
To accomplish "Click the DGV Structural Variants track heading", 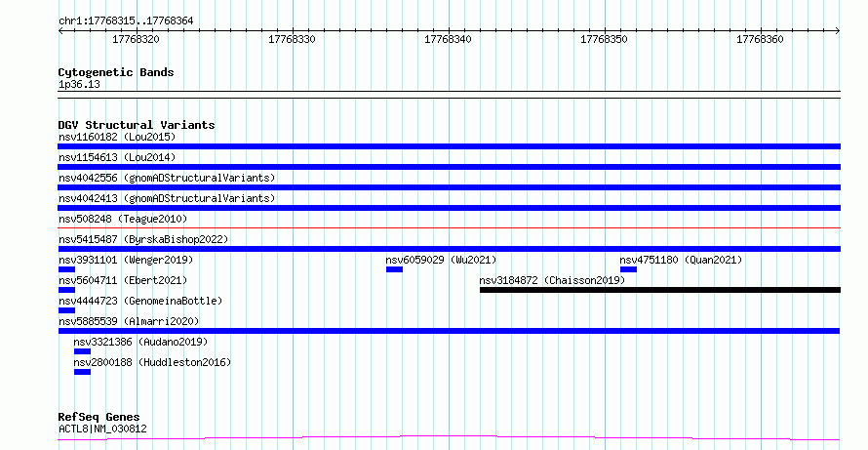I will pos(137,125).
